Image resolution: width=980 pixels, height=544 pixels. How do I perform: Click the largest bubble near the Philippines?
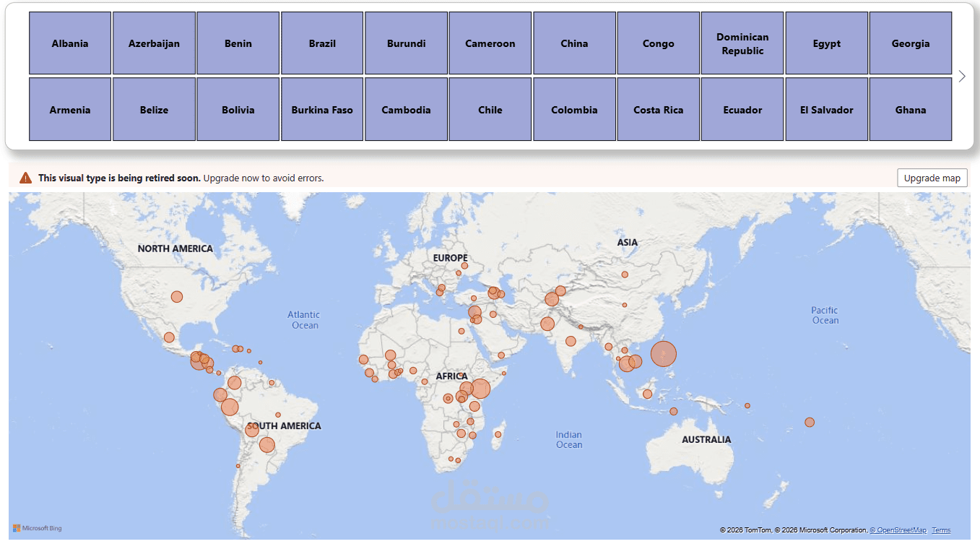[x=664, y=354]
